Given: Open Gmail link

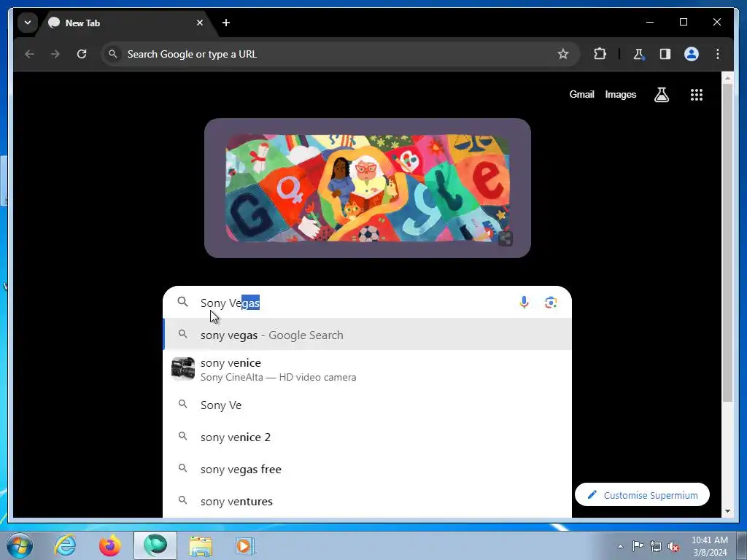Looking at the screenshot, I should pos(581,94).
